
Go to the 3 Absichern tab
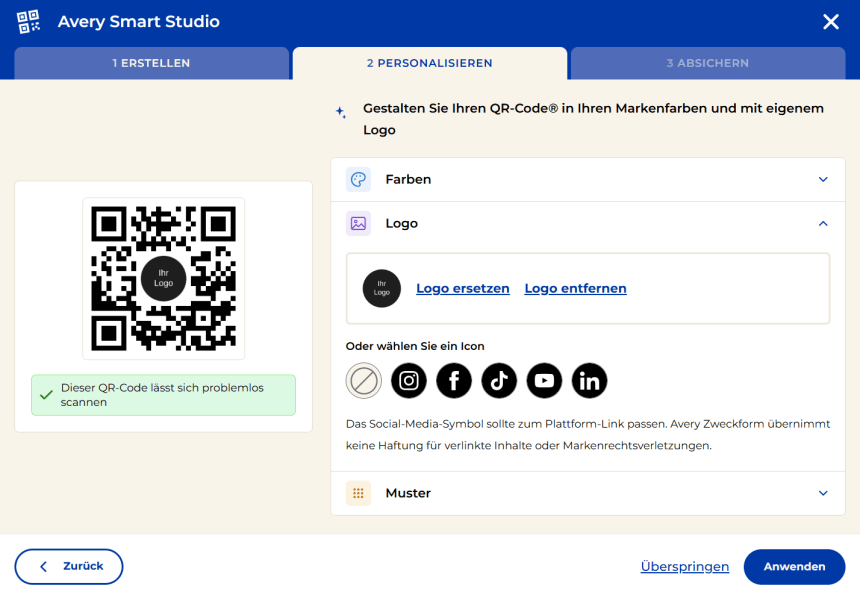point(708,63)
